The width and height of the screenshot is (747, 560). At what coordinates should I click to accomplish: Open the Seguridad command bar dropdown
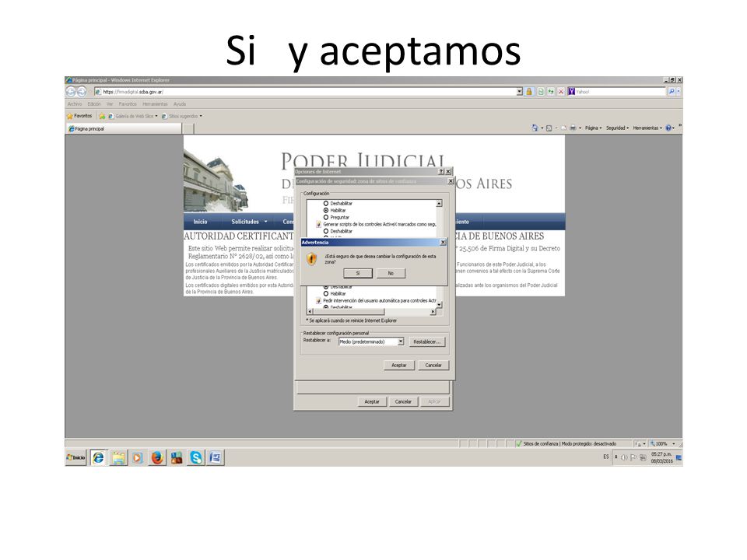point(617,128)
